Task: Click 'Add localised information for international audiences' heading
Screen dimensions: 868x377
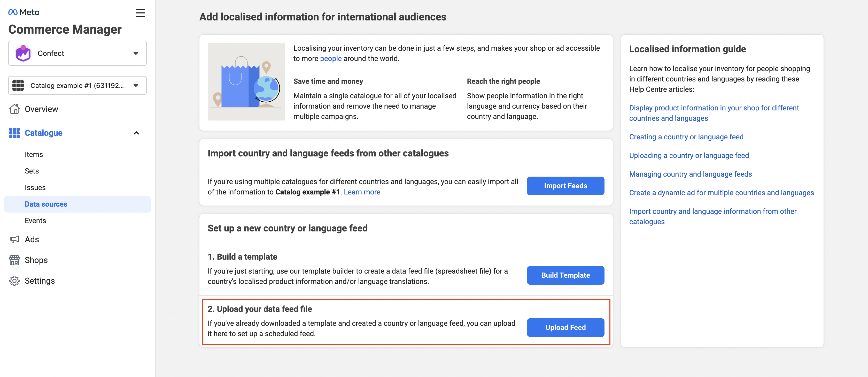Action: 322,17
